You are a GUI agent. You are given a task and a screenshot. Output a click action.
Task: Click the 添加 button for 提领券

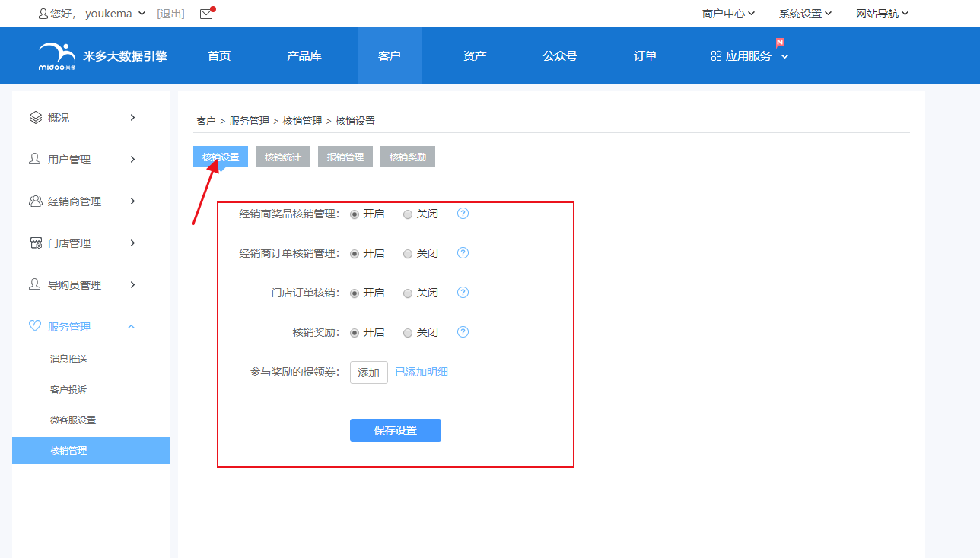click(369, 373)
